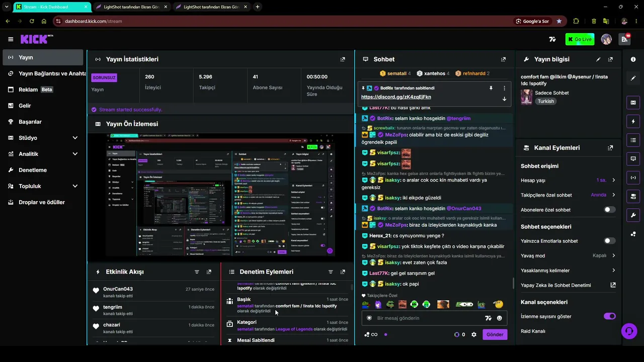Viewport: 644px width, 362px height.
Task: Toggle Abonelere özel sohbet switch
Action: coord(609,210)
